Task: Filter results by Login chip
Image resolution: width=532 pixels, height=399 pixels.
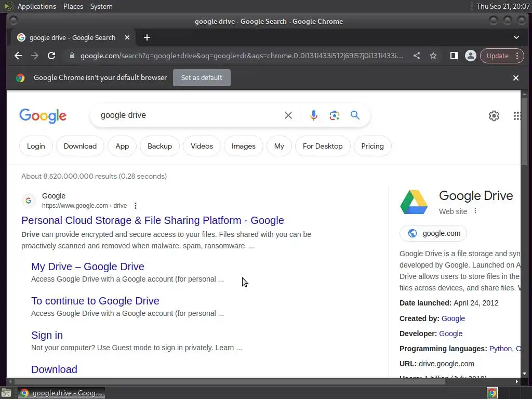Action: [36, 146]
